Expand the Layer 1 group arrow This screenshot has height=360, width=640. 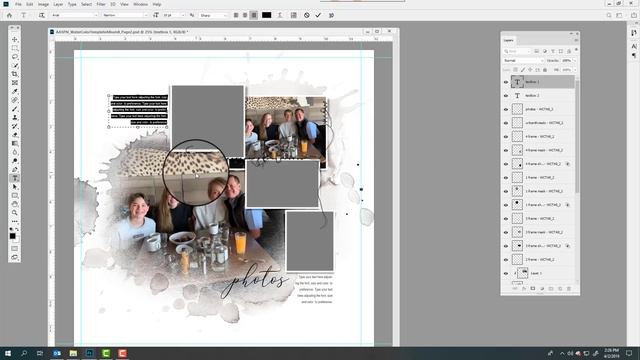pyautogui.click(x=515, y=273)
